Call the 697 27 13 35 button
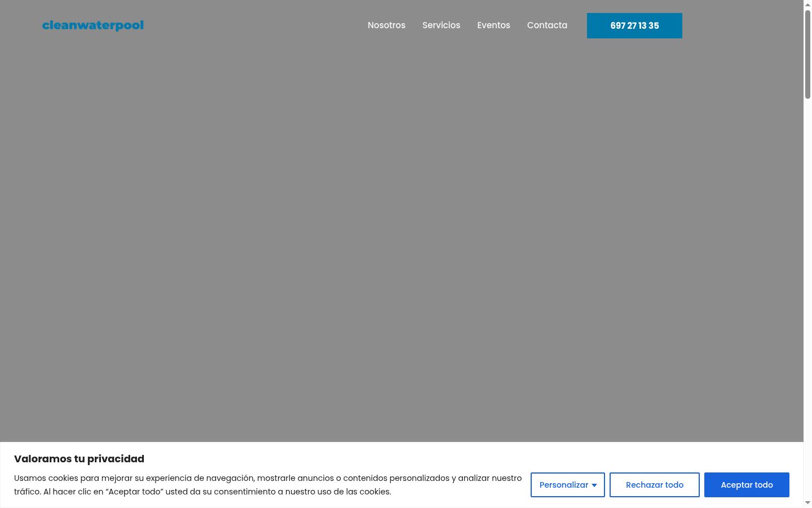Image resolution: width=812 pixels, height=508 pixels. click(634, 25)
